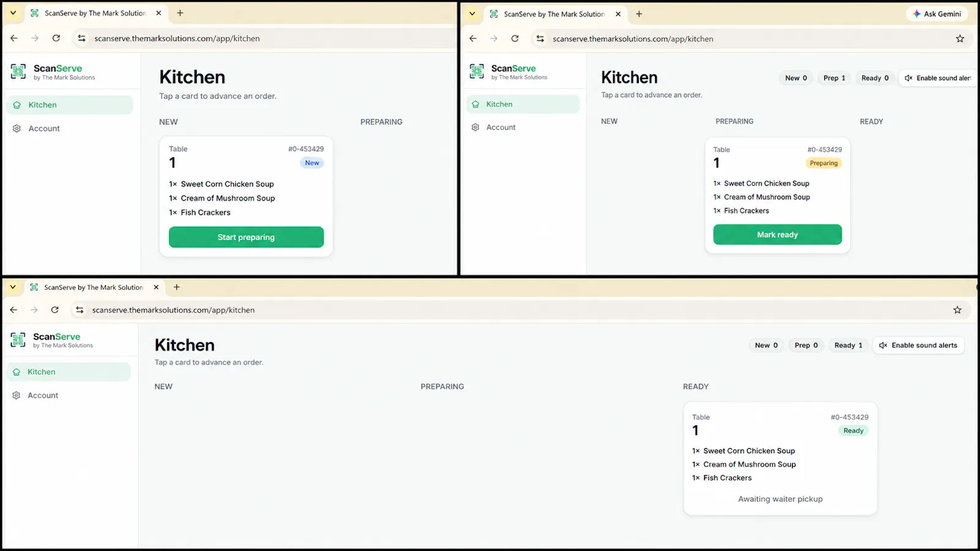This screenshot has height=551, width=980.
Task: Open site info icon in top-right address bar
Action: click(x=540, y=39)
